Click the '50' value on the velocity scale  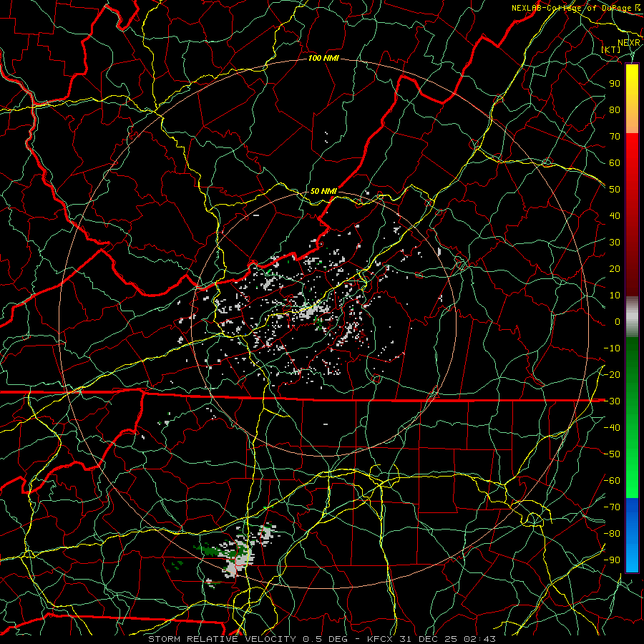coord(615,190)
